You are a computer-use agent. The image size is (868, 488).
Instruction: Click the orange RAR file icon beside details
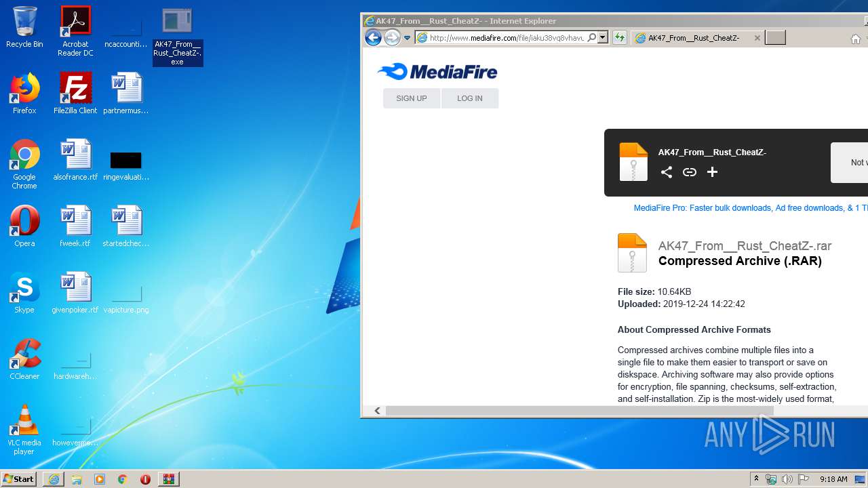pyautogui.click(x=632, y=253)
